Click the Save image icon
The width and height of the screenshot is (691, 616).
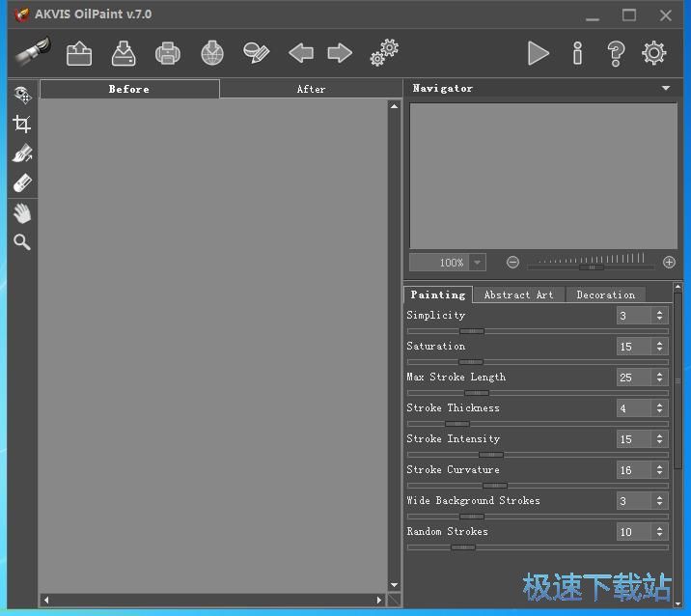tap(124, 53)
